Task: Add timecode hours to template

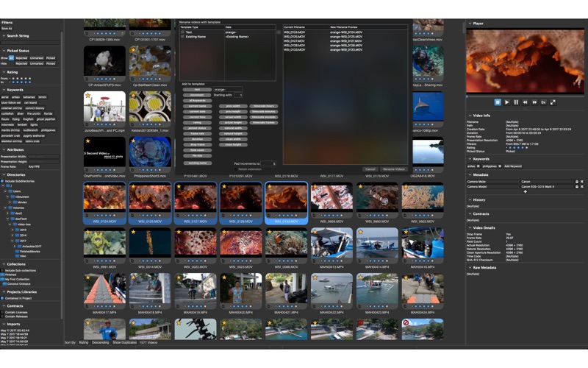Action: point(264,106)
